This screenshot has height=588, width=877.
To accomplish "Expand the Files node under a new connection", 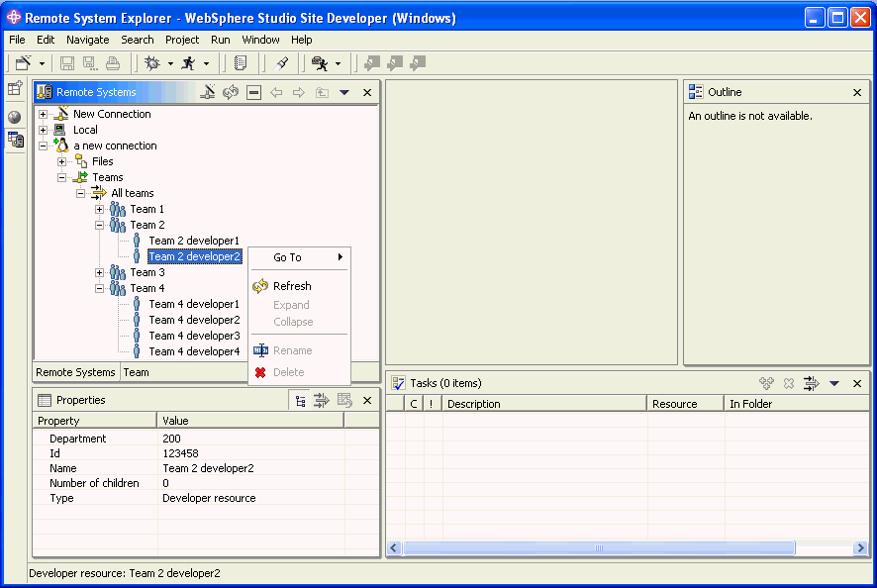I will (61, 161).
